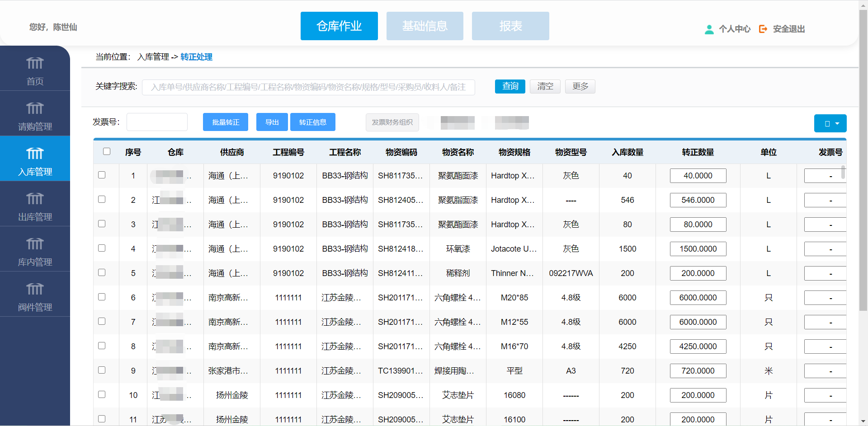Image resolution: width=868 pixels, height=426 pixels.
Task: Switch to the 基础信息 top tab
Action: coord(425,26)
